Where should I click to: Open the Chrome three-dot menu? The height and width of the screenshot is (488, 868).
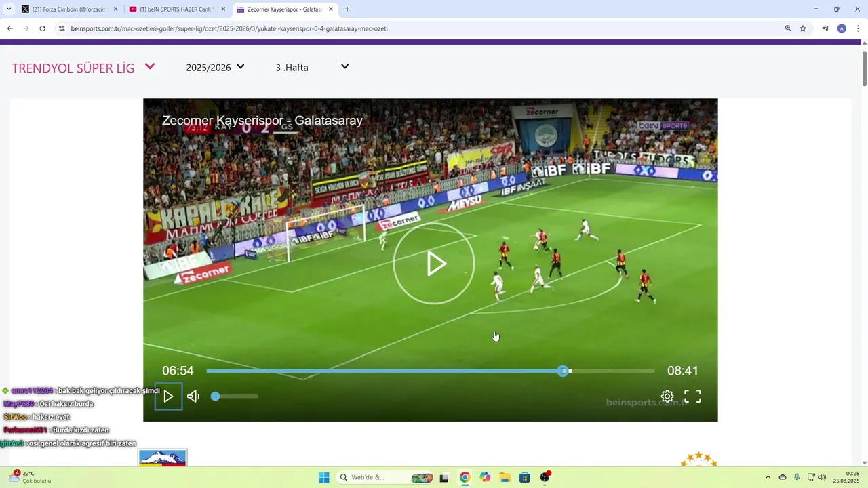click(858, 28)
